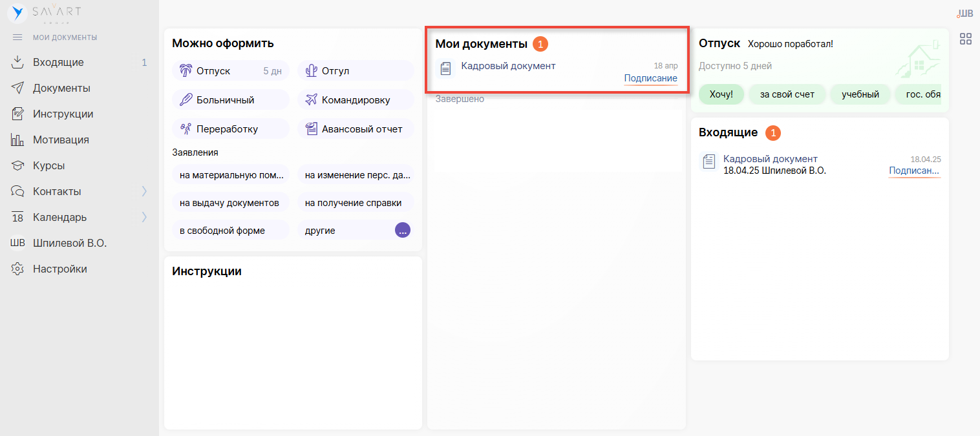This screenshot has width=980, height=436.
Task: Go to Документы in the sidebar
Action: pyautogui.click(x=61, y=88)
